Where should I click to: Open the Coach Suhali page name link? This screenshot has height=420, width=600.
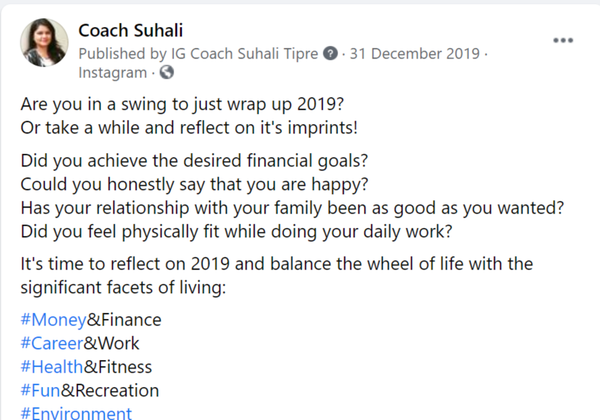pos(128,29)
